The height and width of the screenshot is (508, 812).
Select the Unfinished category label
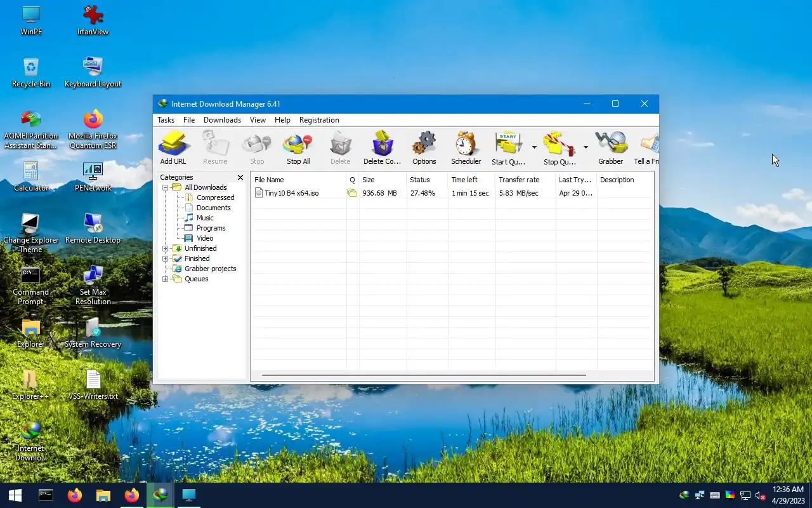point(200,248)
